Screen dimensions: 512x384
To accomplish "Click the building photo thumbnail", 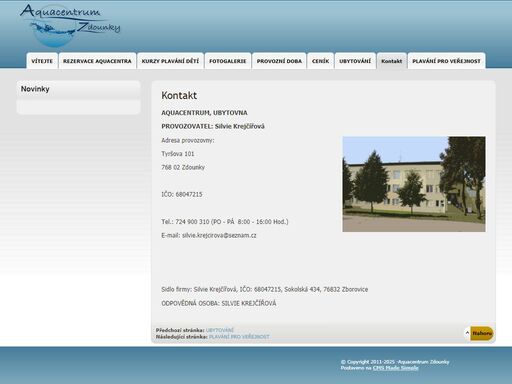I will [x=414, y=184].
